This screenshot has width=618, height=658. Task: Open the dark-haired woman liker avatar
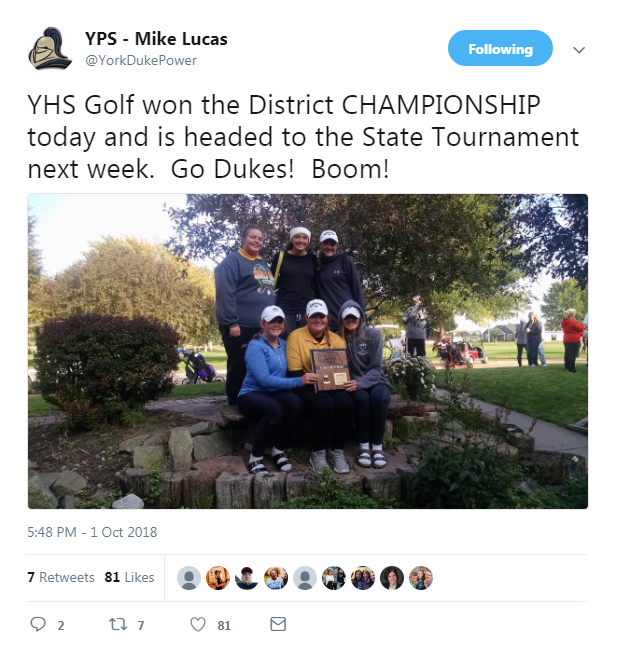tap(392, 578)
